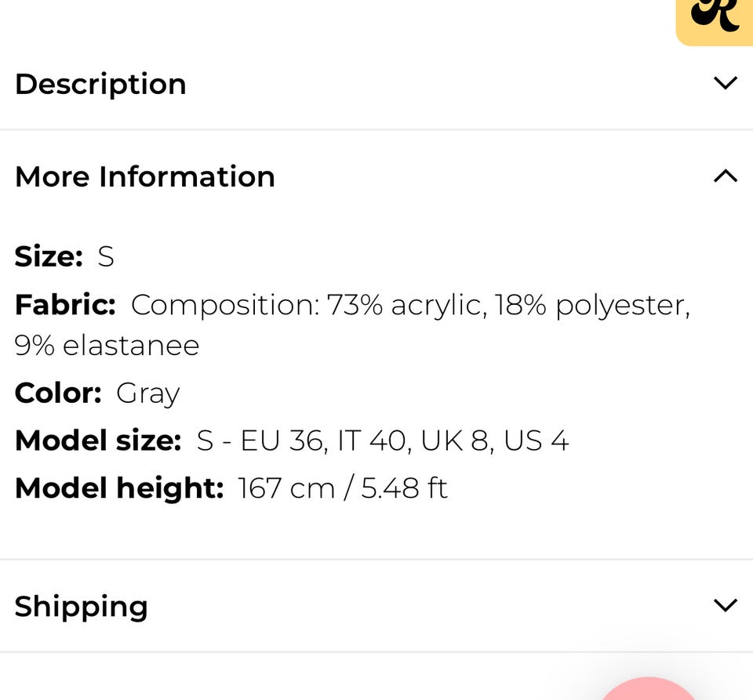Image resolution: width=753 pixels, height=700 pixels.
Task: Click the Color label
Action: 58,392
